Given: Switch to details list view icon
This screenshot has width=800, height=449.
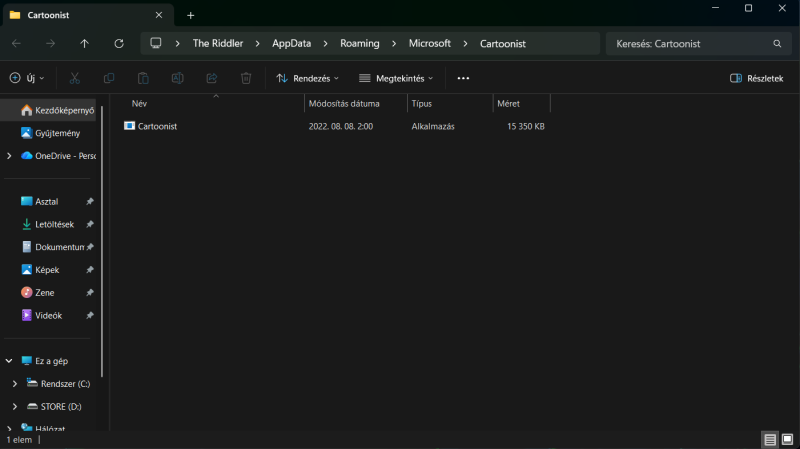Looking at the screenshot, I should (770, 439).
